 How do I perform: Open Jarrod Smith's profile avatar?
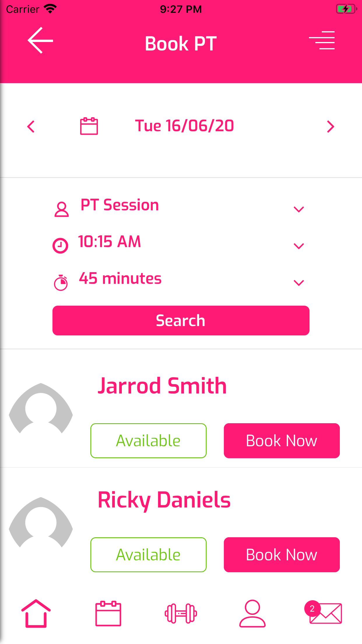(41, 409)
